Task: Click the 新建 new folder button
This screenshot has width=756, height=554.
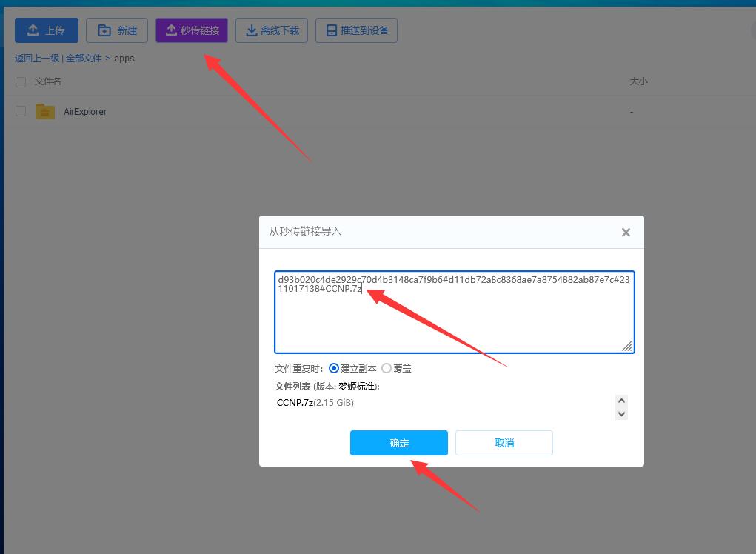Action: coord(117,30)
